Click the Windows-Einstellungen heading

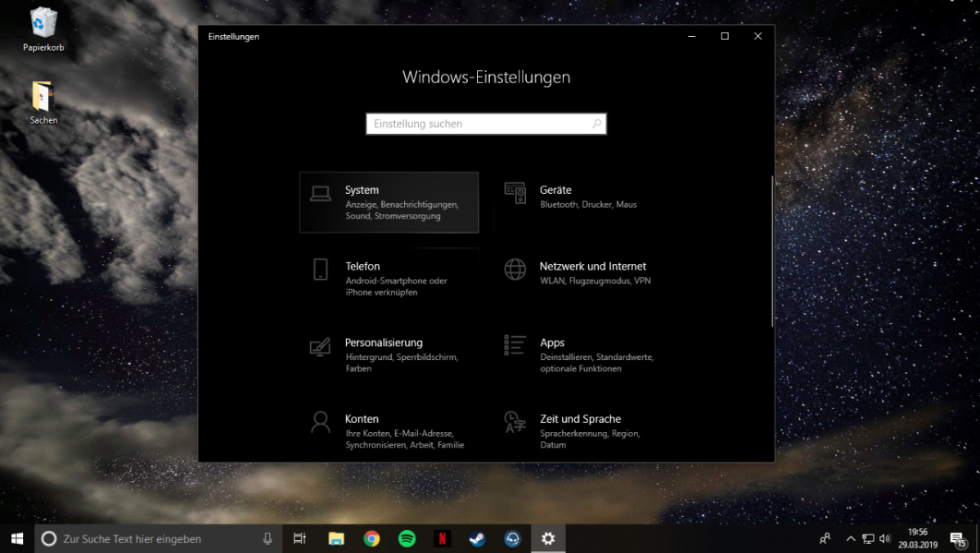tap(486, 77)
